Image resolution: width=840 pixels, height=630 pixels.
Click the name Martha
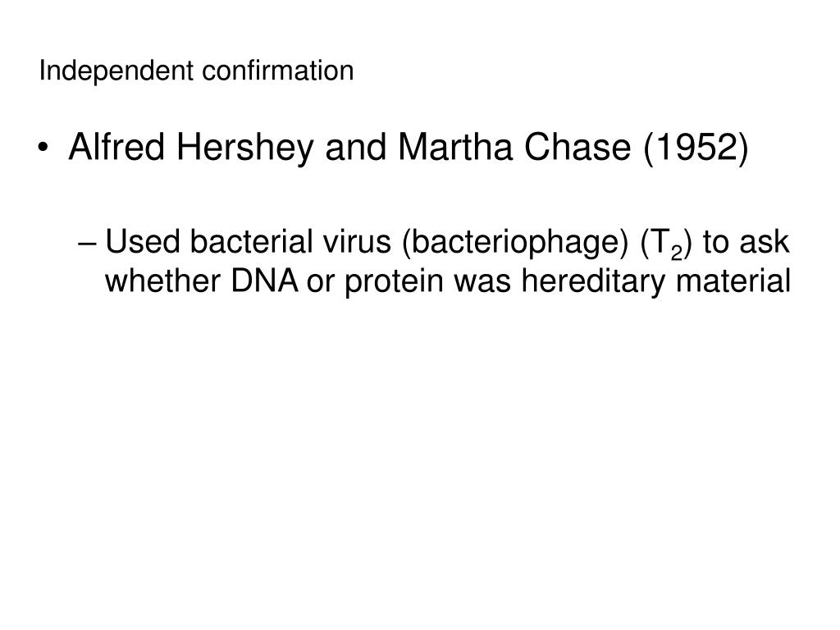[x=455, y=147]
